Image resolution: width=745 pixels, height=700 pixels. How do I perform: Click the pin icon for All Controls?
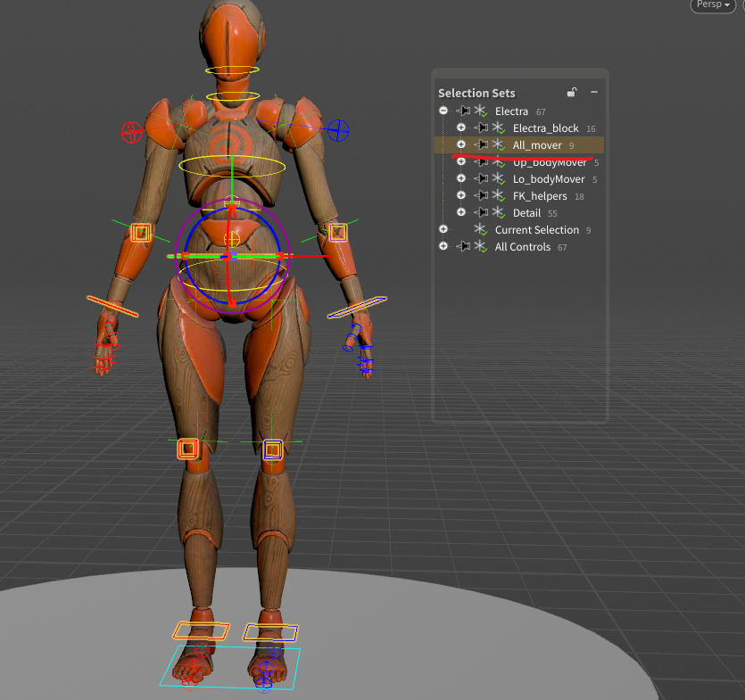click(x=463, y=246)
